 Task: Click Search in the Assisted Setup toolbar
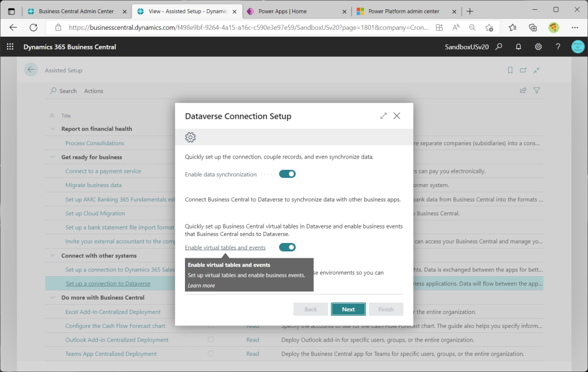click(63, 91)
